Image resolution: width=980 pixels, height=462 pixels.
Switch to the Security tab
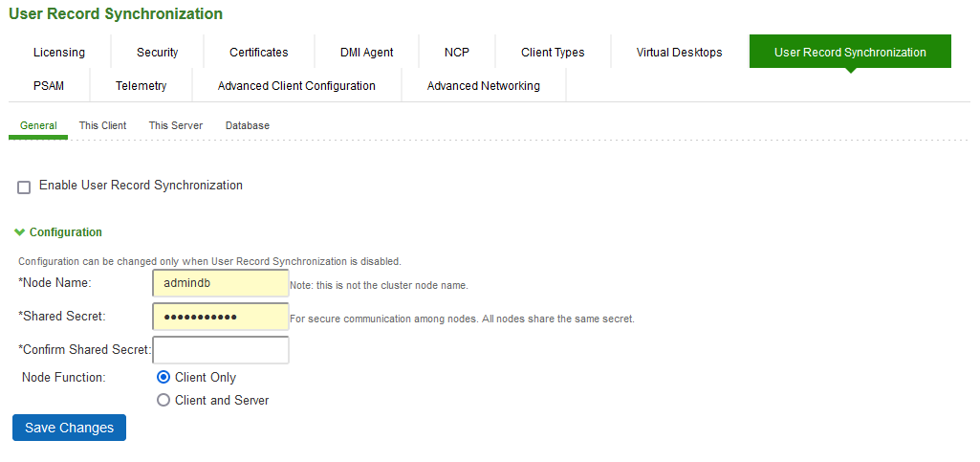(x=157, y=53)
